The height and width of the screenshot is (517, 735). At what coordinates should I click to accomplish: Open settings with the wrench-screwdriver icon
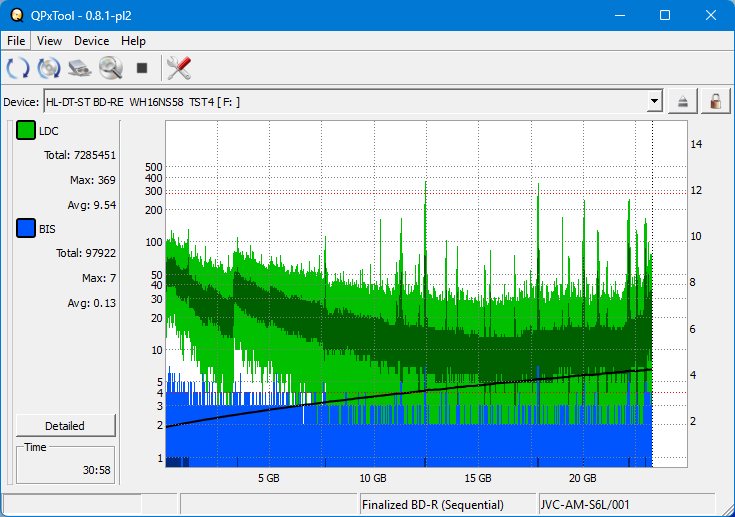click(179, 68)
